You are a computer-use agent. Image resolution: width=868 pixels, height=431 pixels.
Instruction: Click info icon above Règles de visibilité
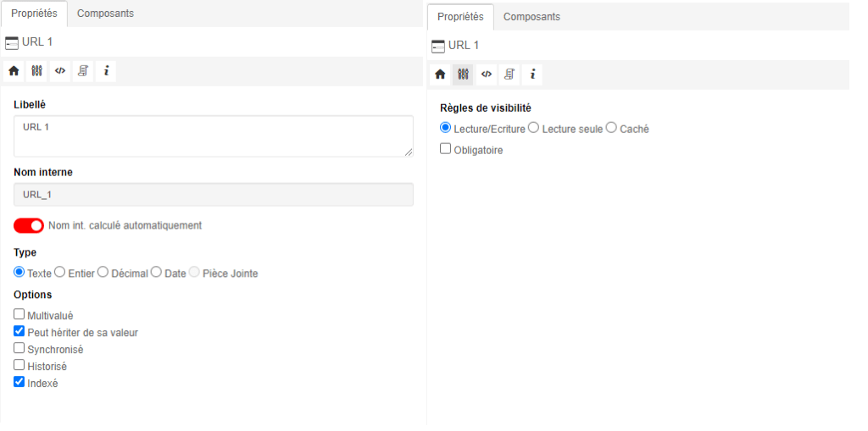[x=532, y=75]
